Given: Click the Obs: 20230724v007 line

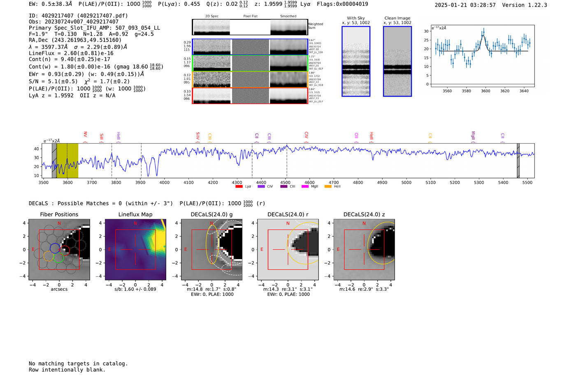Looking at the screenshot, I should coord(74,22).
